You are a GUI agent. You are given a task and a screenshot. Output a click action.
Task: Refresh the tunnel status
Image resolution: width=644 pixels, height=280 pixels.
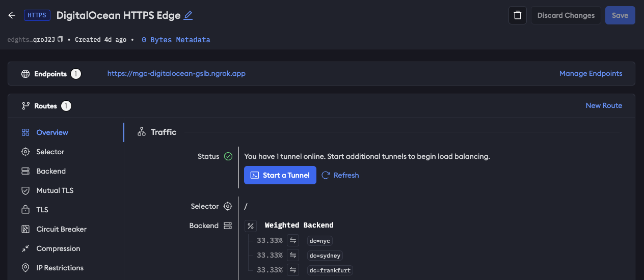(x=340, y=175)
